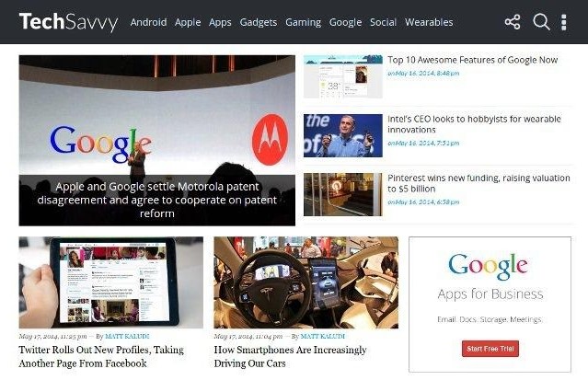Open the Intel's CEO wearable innovations headline

[x=475, y=124]
